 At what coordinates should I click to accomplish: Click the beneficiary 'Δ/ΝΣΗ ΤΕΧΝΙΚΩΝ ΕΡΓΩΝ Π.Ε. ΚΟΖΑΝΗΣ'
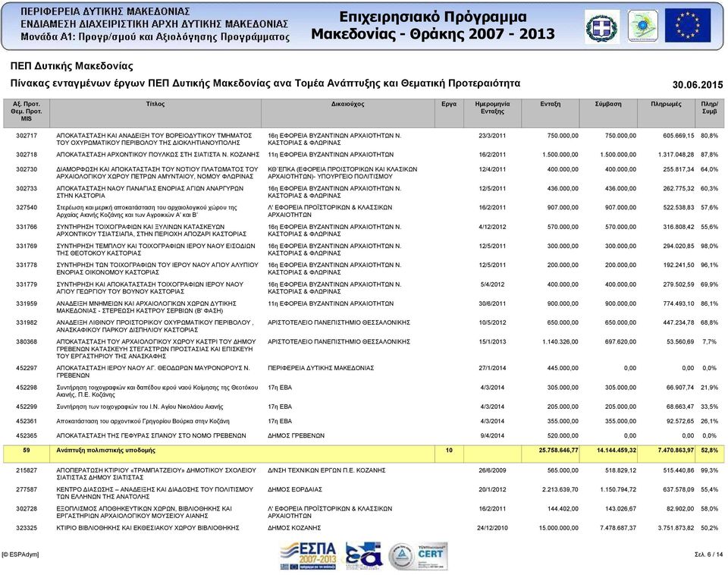326,470
